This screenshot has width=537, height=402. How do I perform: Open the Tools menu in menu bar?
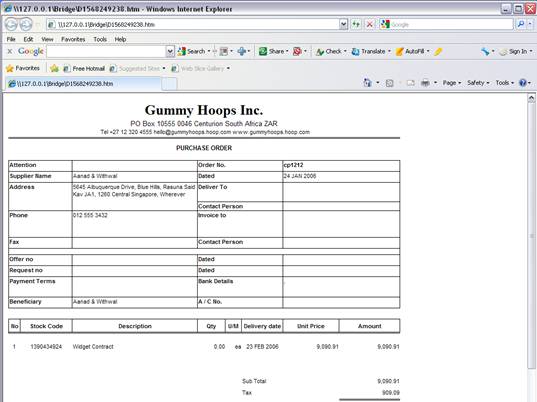[100, 39]
